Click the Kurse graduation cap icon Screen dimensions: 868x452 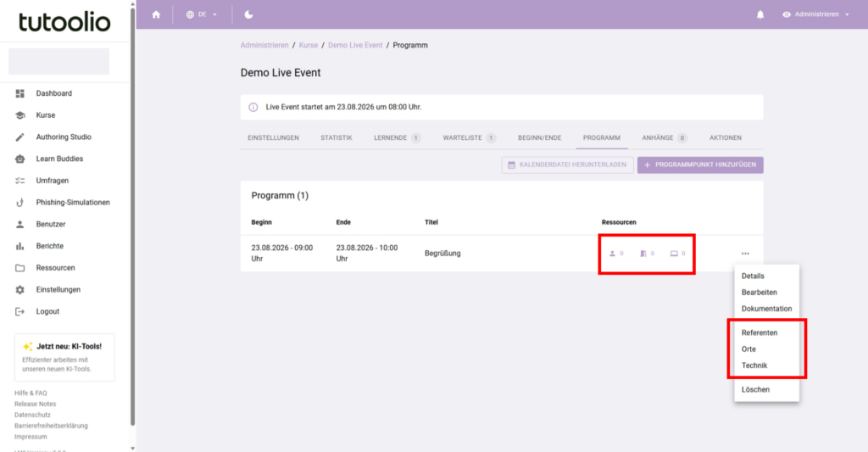point(20,115)
